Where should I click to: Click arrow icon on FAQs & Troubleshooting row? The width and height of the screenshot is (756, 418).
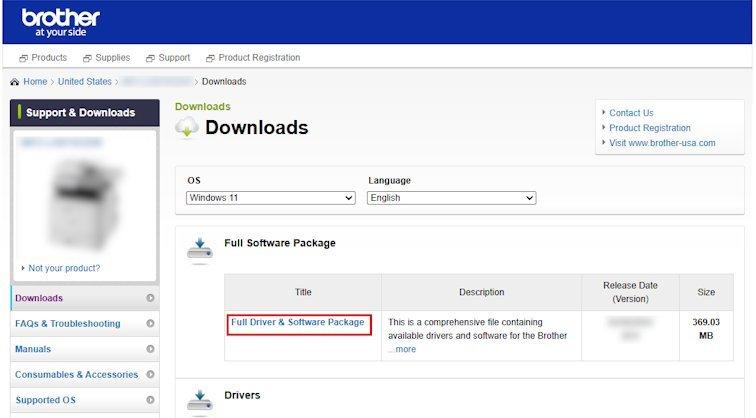click(150, 324)
